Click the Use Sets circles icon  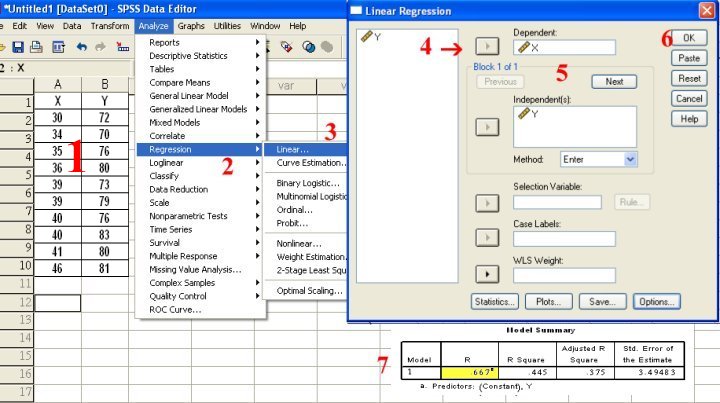click(309, 47)
